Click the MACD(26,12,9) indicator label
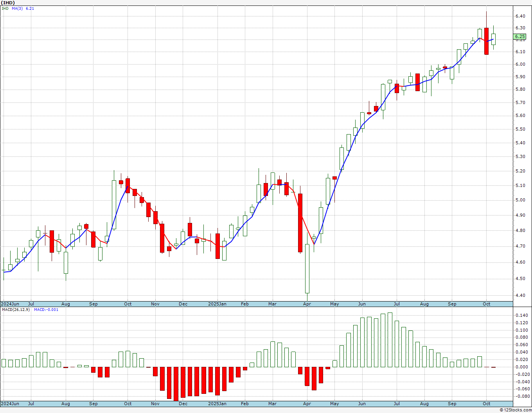532x413 pixels. (x=16, y=309)
